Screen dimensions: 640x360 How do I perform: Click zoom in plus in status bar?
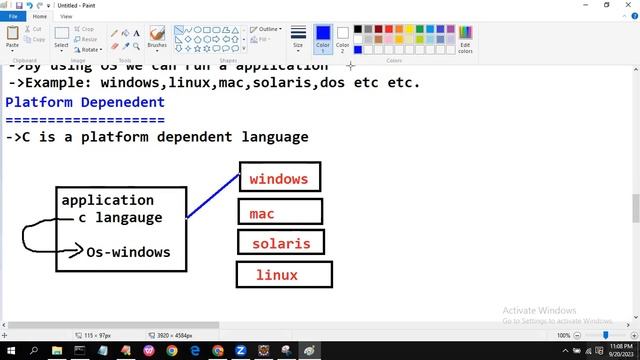pyautogui.click(x=634, y=336)
